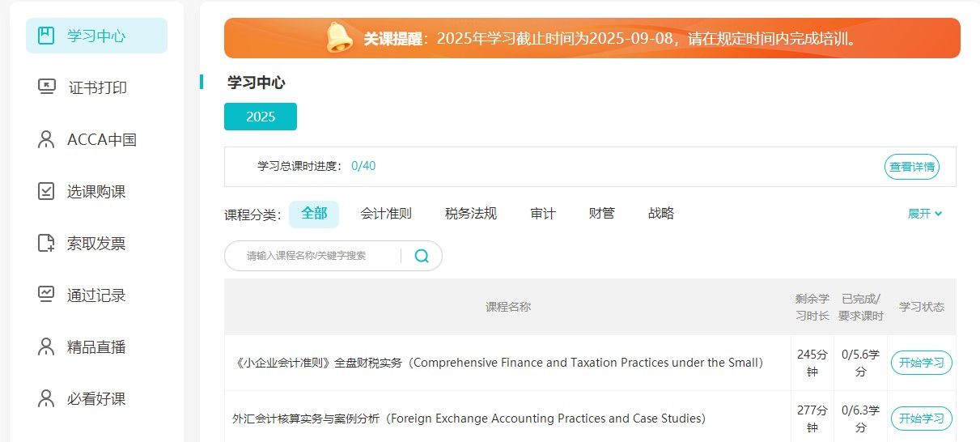The width and height of the screenshot is (980, 442).
Task: Open 必看好课 in the sidebar
Action: click(x=96, y=398)
